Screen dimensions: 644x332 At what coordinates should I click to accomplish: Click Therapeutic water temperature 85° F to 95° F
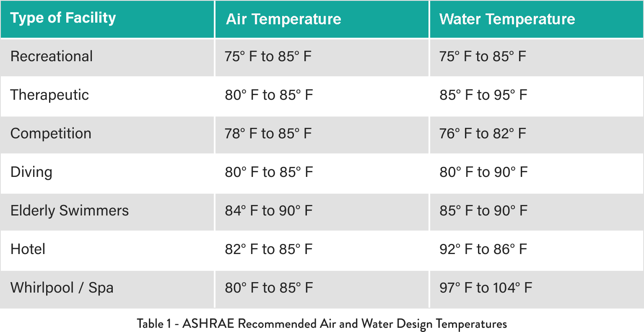(x=483, y=95)
